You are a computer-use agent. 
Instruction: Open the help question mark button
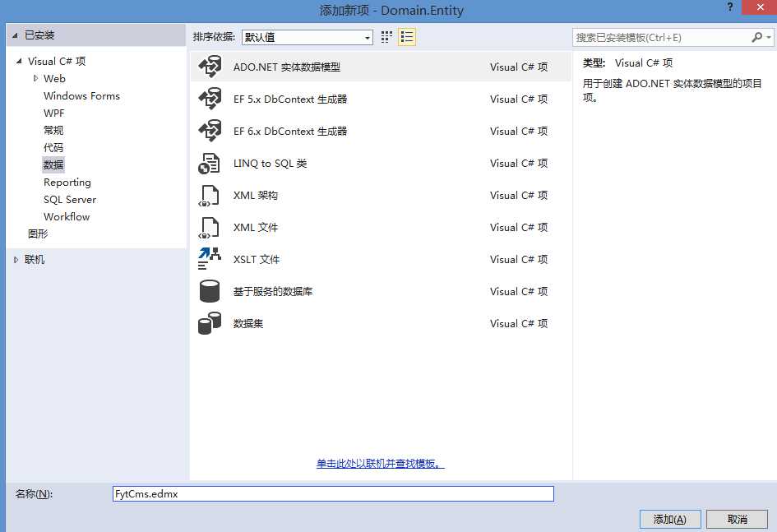pyautogui.click(x=730, y=7)
